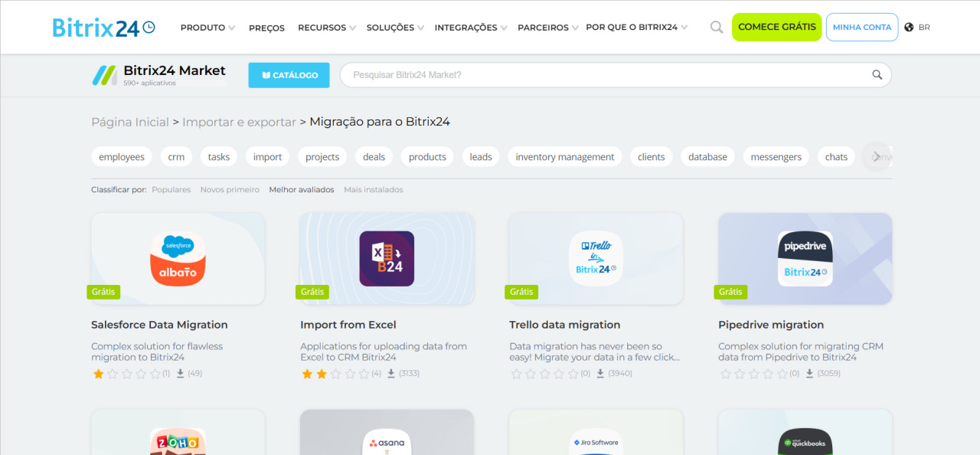The height and width of the screenshot is (455, 980).
Task: Filter by the tasks tag
Action: (219, 157)
